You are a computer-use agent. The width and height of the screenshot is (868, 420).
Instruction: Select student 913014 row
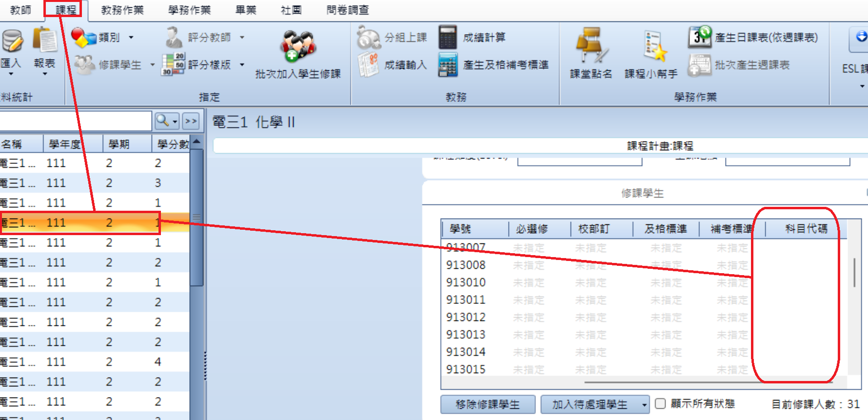click(x=644, y=352)
